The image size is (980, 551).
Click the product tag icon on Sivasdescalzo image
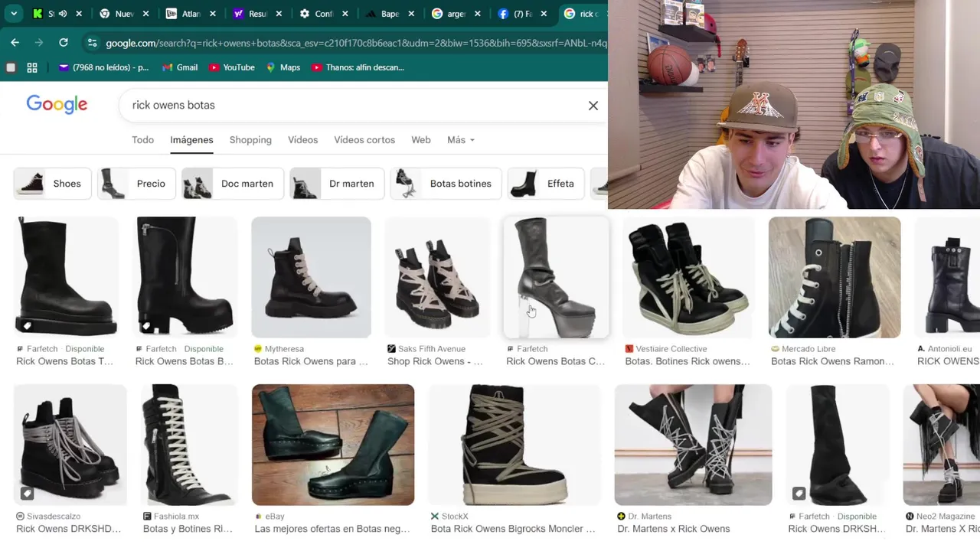click(x=27, y=493)
